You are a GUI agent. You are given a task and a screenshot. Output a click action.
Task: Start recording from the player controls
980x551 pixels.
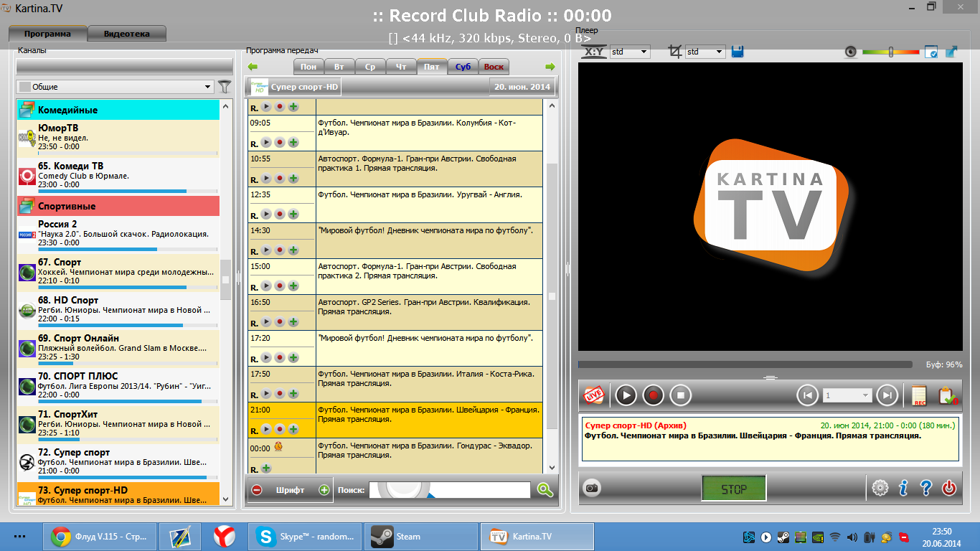coord(653,395)
